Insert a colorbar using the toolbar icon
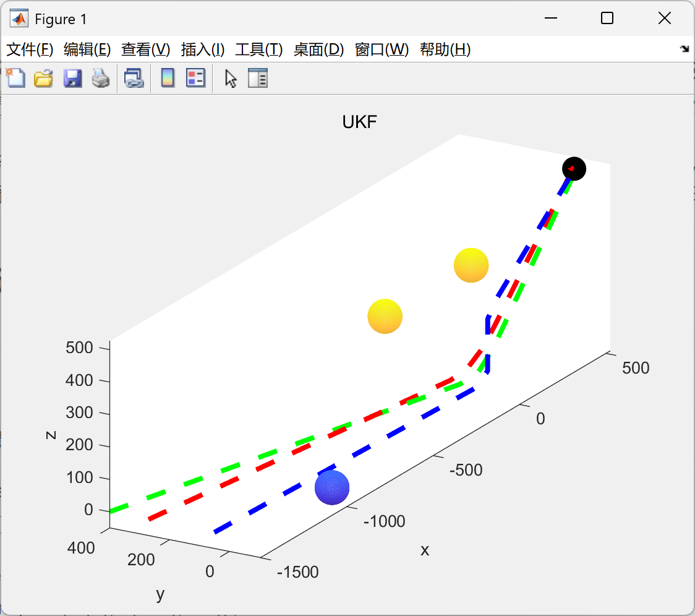Image resolution: width=695 pixels, height=616 pixels. pyautogui.click(x=168, y=79)
